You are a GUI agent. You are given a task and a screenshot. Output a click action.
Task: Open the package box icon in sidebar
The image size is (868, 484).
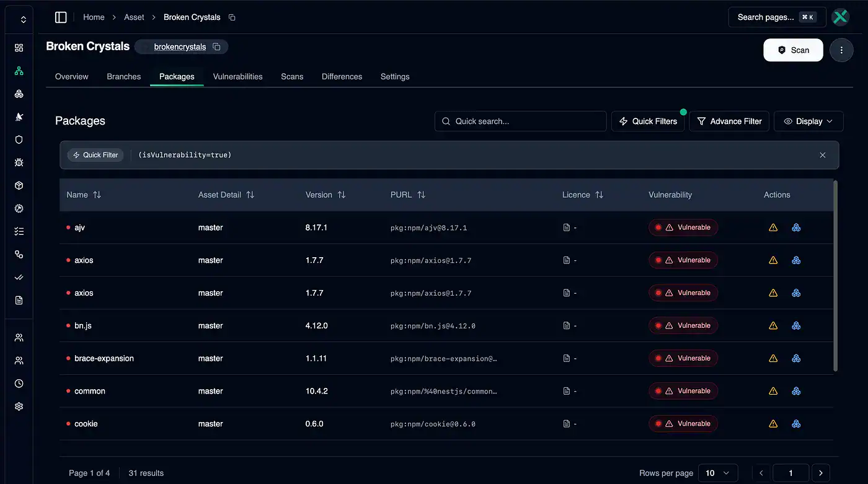[x=19, y=185]
